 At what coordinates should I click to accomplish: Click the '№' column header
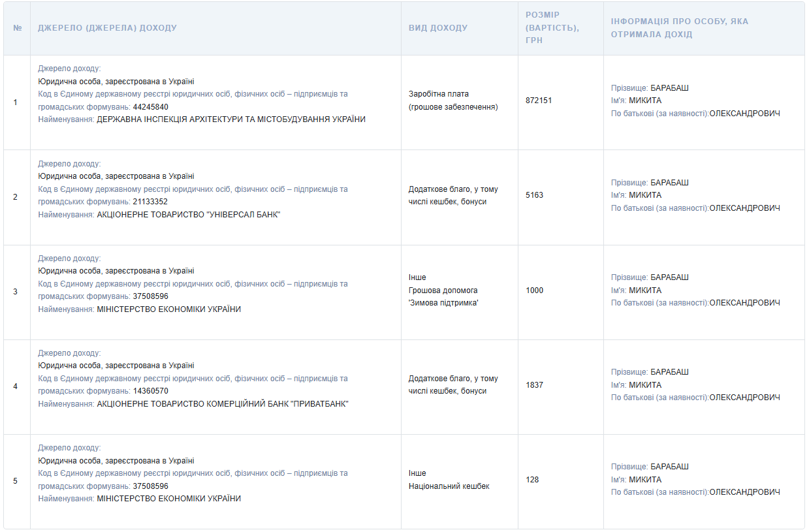pos(17,28)
